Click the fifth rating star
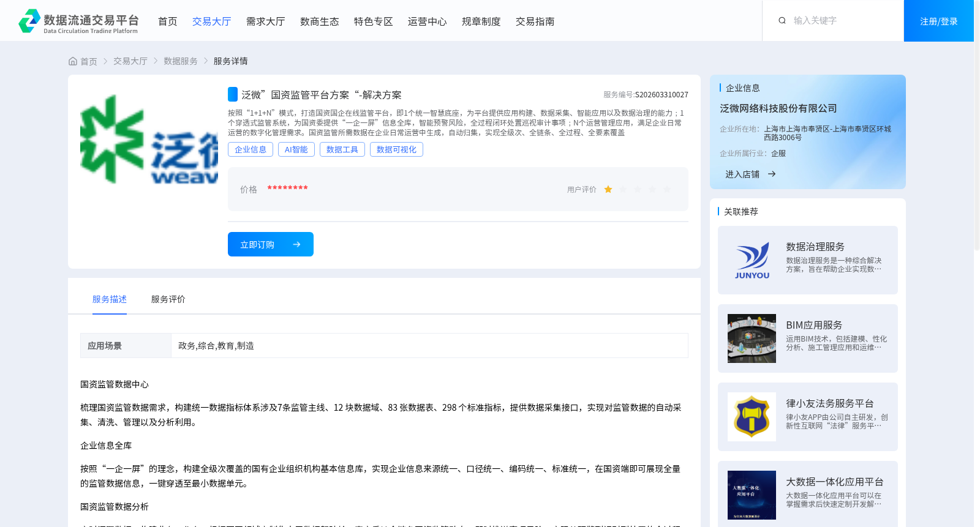This screenshot has height=527, width=980. 667,190
